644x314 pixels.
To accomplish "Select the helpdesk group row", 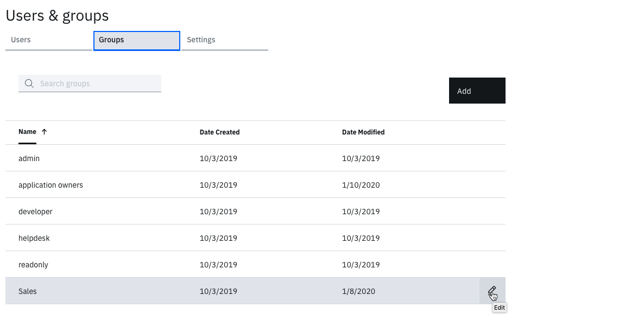I will [255, 238].
